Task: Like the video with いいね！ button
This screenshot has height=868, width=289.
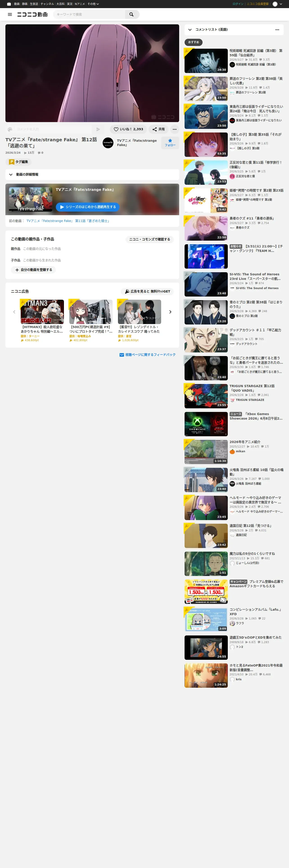Action: [x=128, y=129]
